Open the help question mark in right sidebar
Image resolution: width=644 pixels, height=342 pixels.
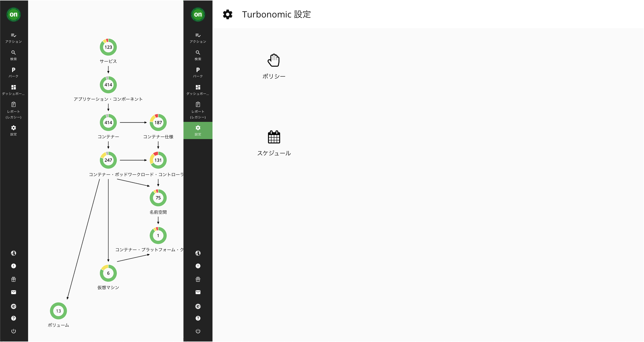[x=198, y=318]
